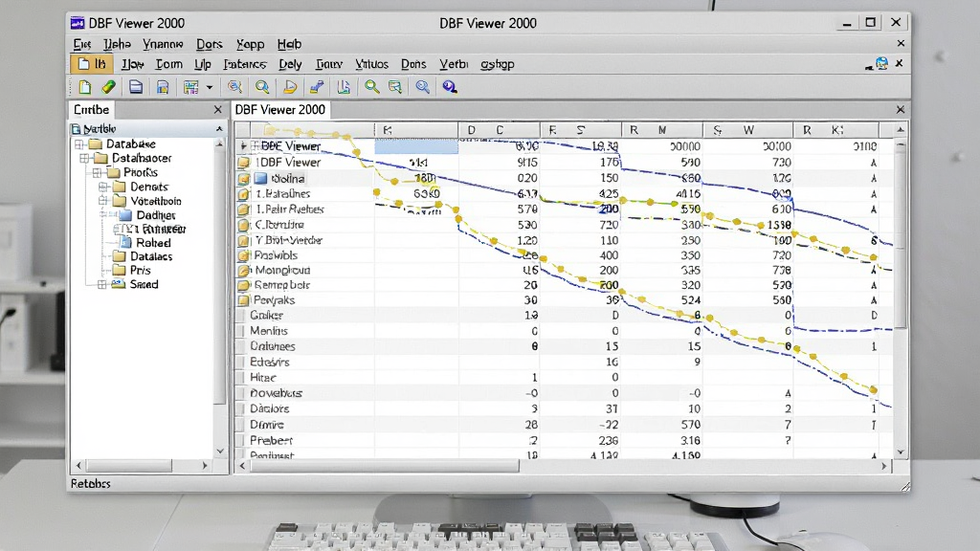
Task: Click the save disk toolbar icon
Action: point(163,87)
